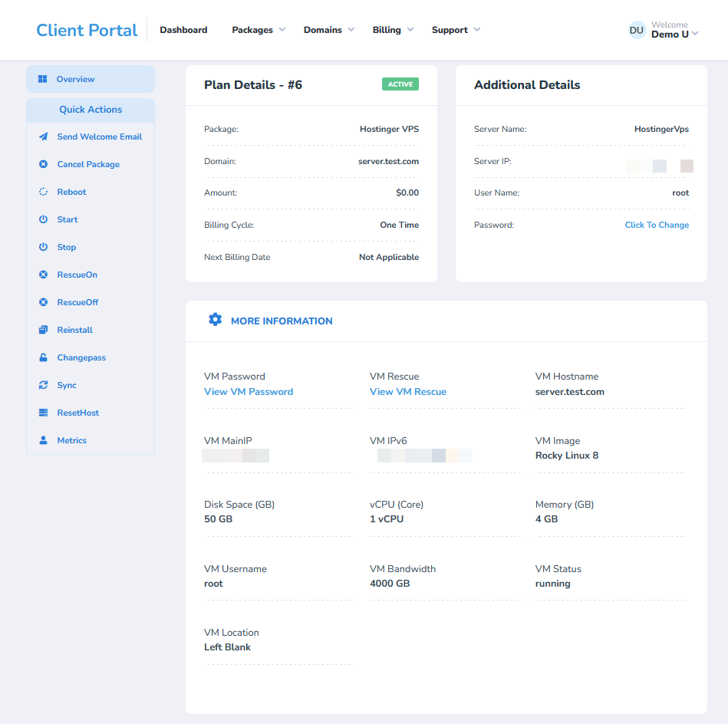
Task: Open the Support menu
Action: coord(454,30)
